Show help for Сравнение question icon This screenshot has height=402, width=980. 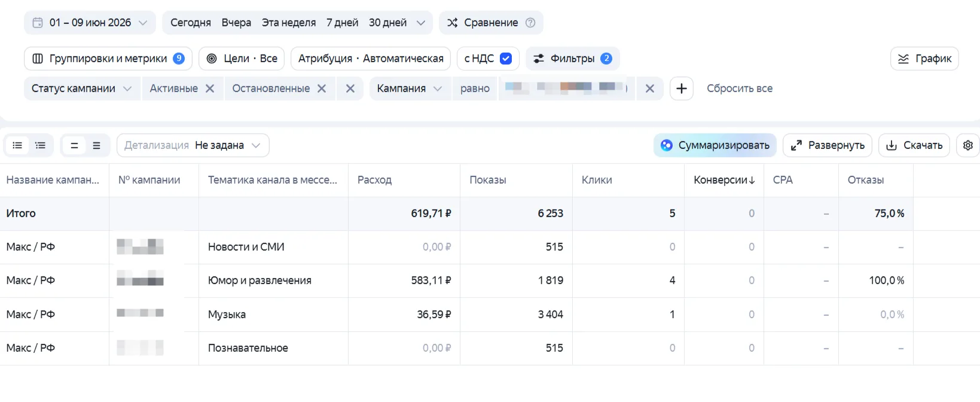530,23
